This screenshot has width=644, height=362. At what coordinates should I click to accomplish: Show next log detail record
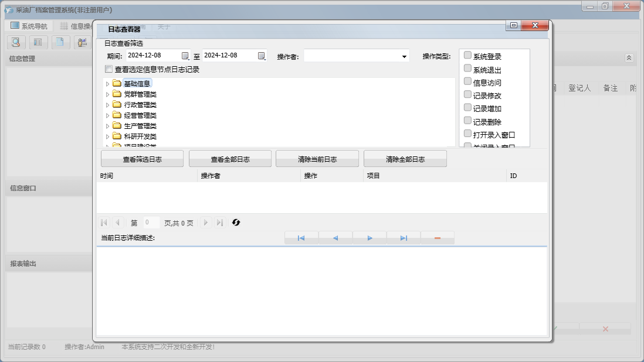pos(370,238)
